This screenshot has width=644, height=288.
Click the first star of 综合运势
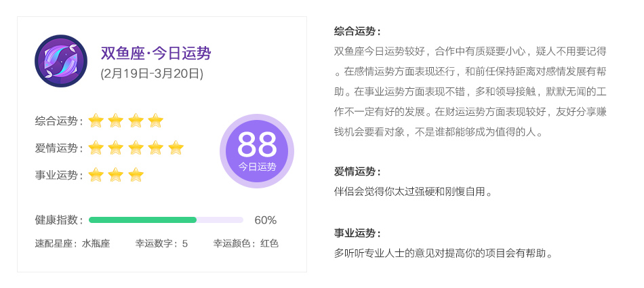96,121
